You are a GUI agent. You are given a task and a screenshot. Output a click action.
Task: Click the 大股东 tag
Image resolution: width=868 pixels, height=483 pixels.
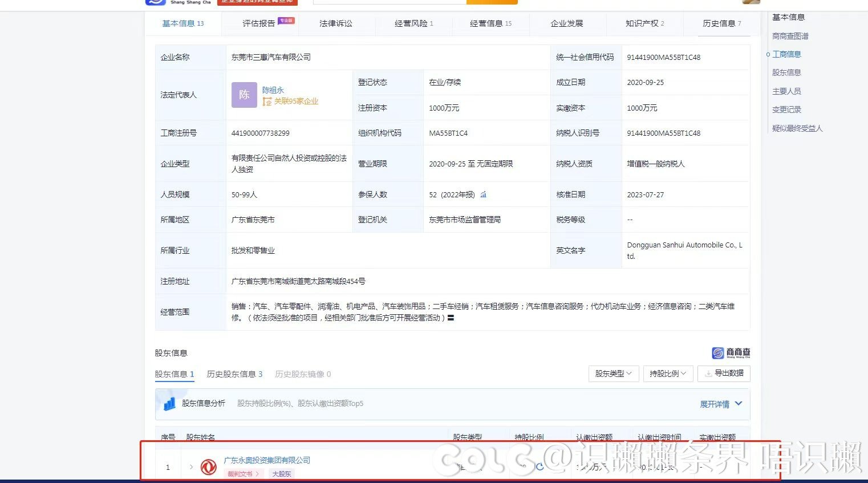coord(282,474)
